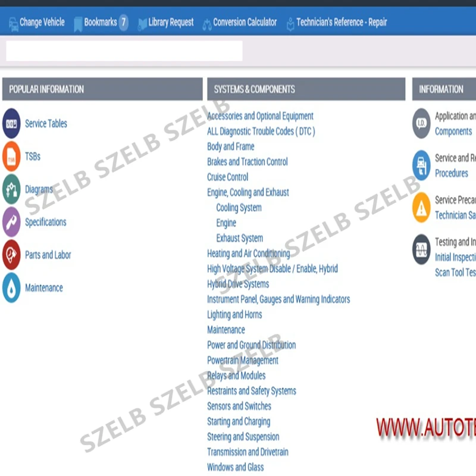Open Transmission and Drivetrain

248,452
